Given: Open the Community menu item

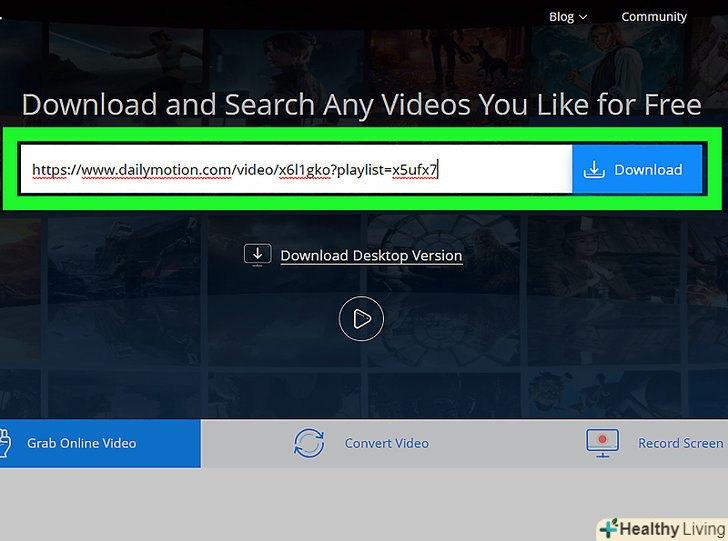Looking at the screenshot, I should tap(654, 17).
